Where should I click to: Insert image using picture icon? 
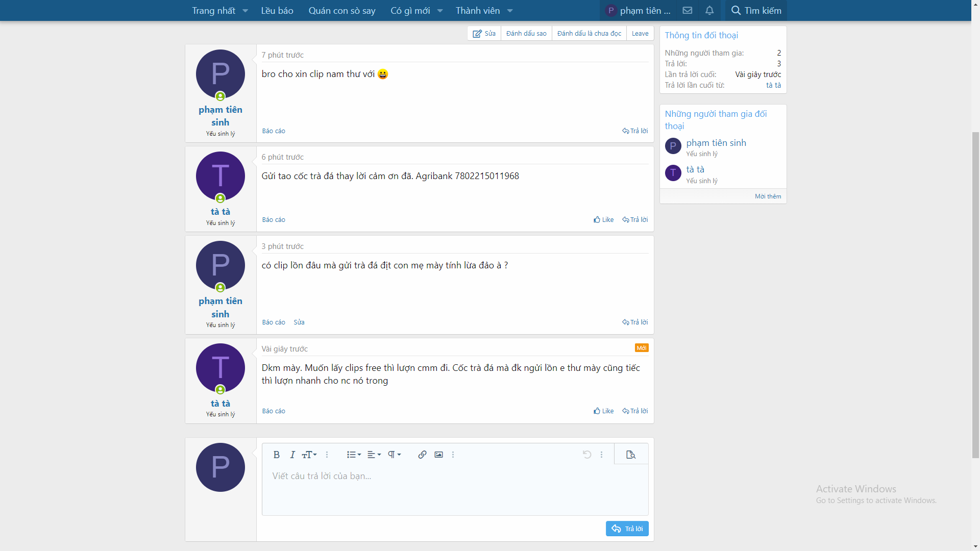point(438,455)
